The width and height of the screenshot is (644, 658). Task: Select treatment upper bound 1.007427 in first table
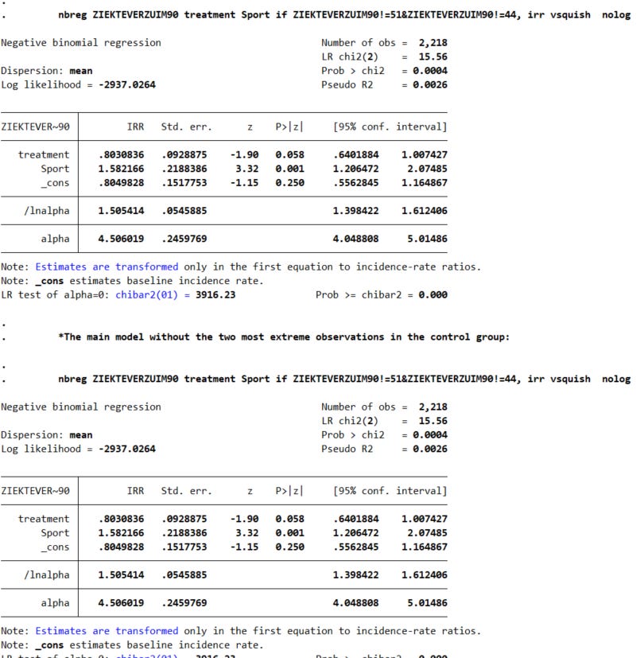pos(425,155)
